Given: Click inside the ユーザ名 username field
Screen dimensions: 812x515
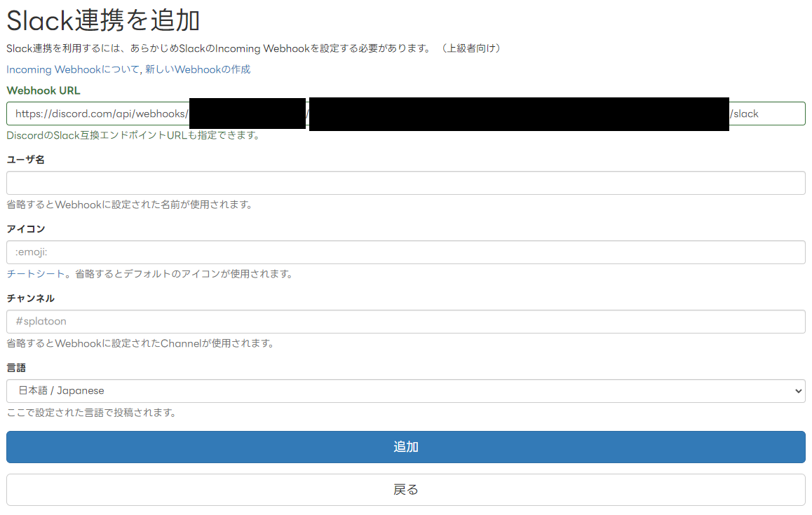Looking at the screenshot, I should 405,184.
